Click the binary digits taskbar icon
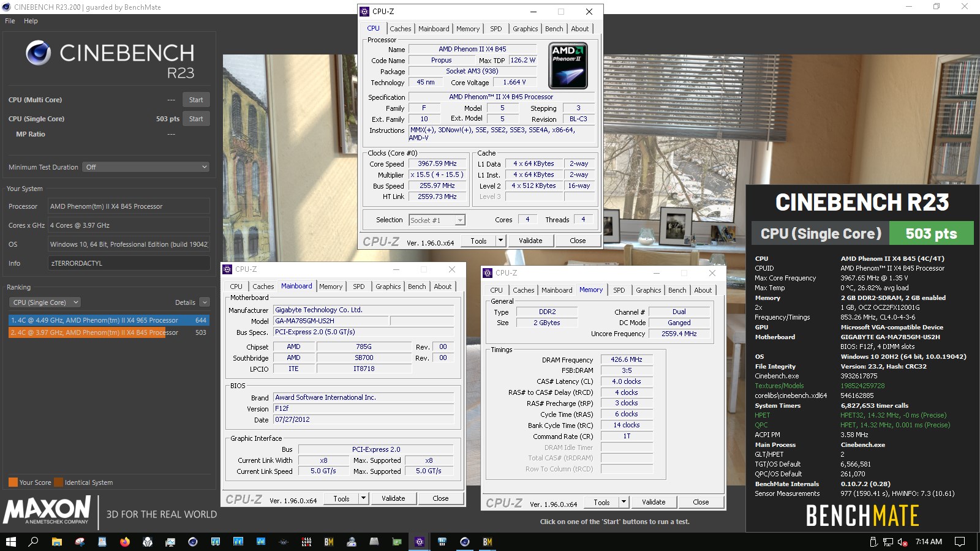The height and width of the screenshot is (551, 980). pyautogui.click(x=306, y=542)
